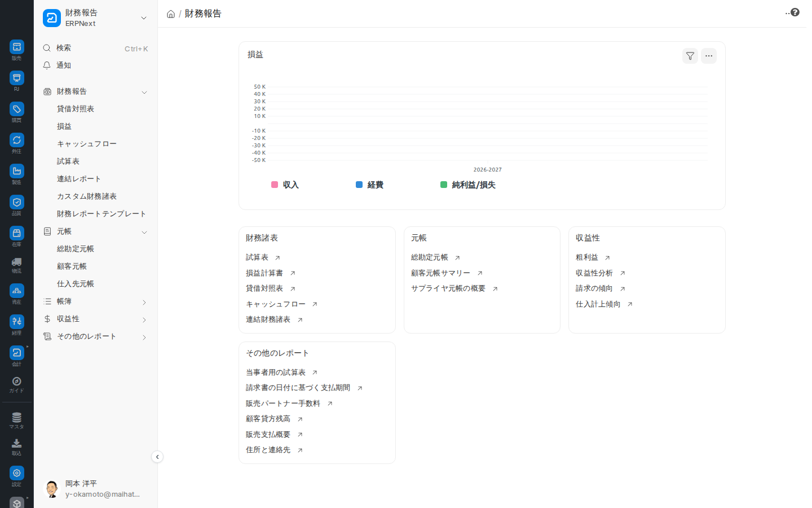Expand the 帳簿 sidebar section
812x508 pixels.
point(144,303)
